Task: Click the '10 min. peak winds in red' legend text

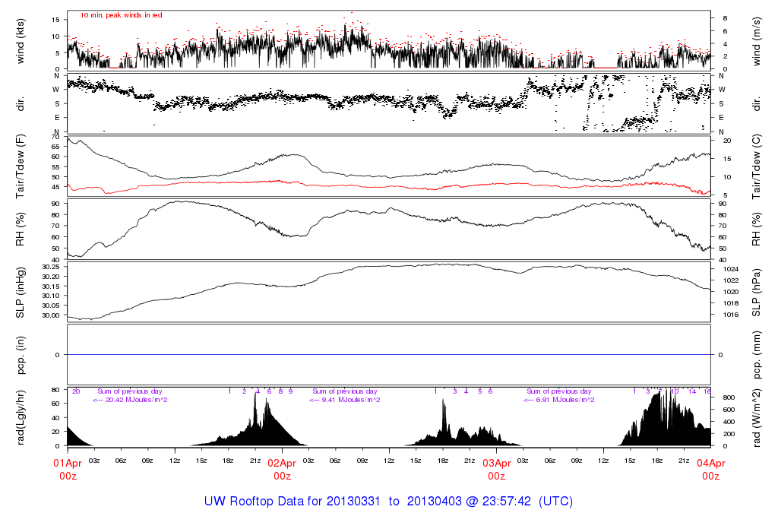Action: pyautogui.click(x=122, y=15)
